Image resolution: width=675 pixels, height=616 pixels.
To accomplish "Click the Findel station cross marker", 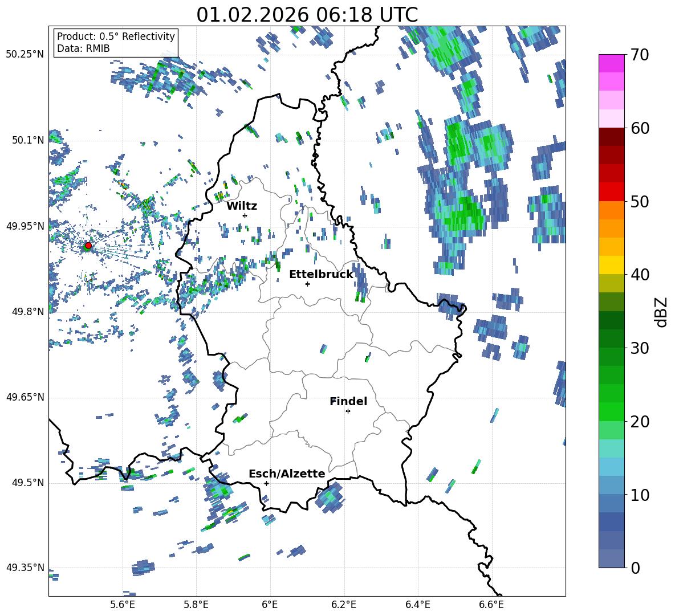I will point(348,411).
